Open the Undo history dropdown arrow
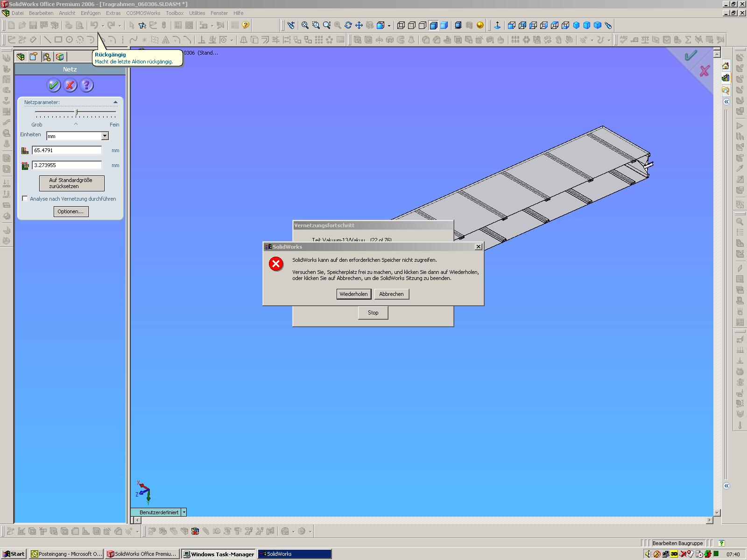Viewport: 747px width, 560px height. coord(103,25)
